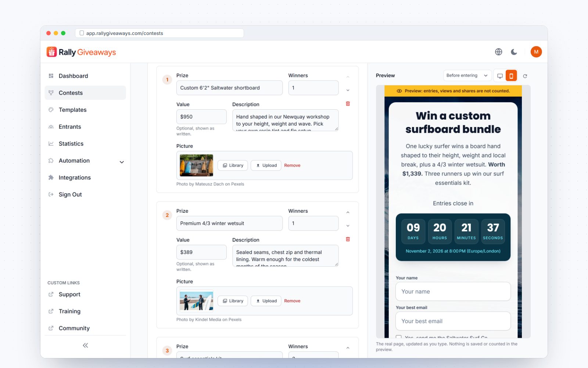The width and height of the screenshot is (588, 368).
Task: Switch preview to mobile view
Action: click(x=511, y=76)
